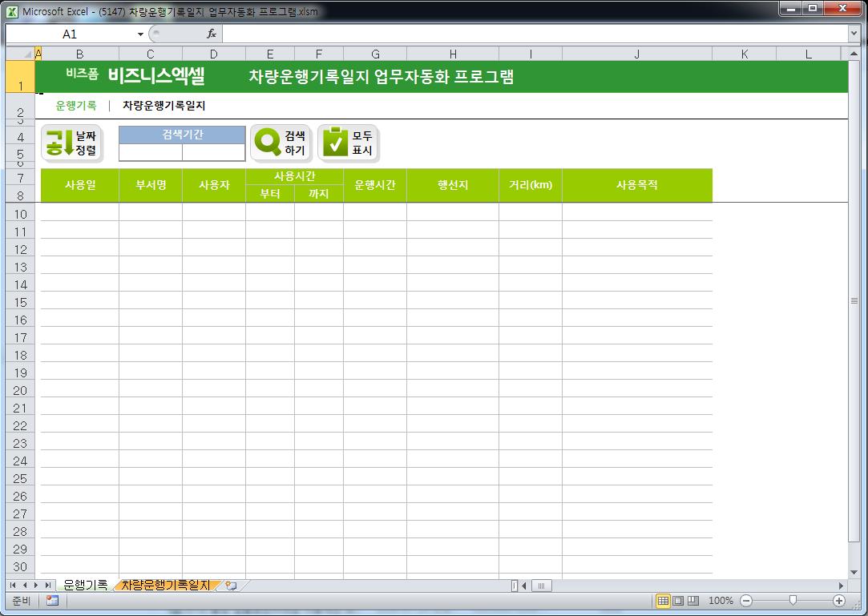The image size is (868, 616).
Task: Click the 사용일 column header cell
Action: tap(79, 185)
